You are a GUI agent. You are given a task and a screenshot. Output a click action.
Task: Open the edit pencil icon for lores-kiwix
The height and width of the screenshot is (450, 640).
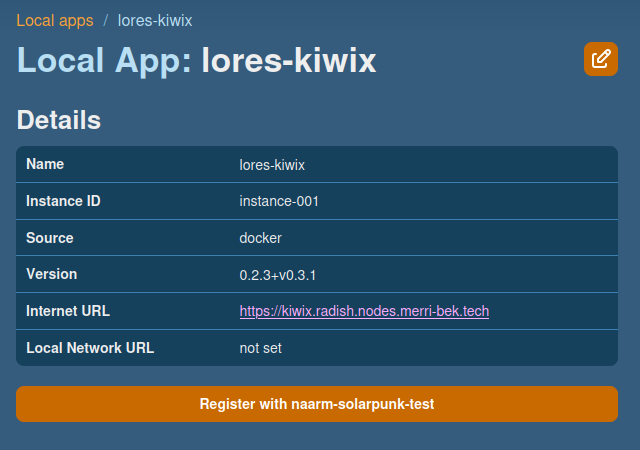(600, 59)
